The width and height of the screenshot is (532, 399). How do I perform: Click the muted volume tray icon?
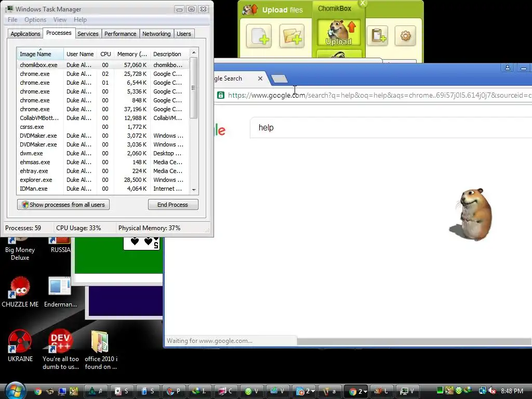pyautogui.click(x=493, y=391)
